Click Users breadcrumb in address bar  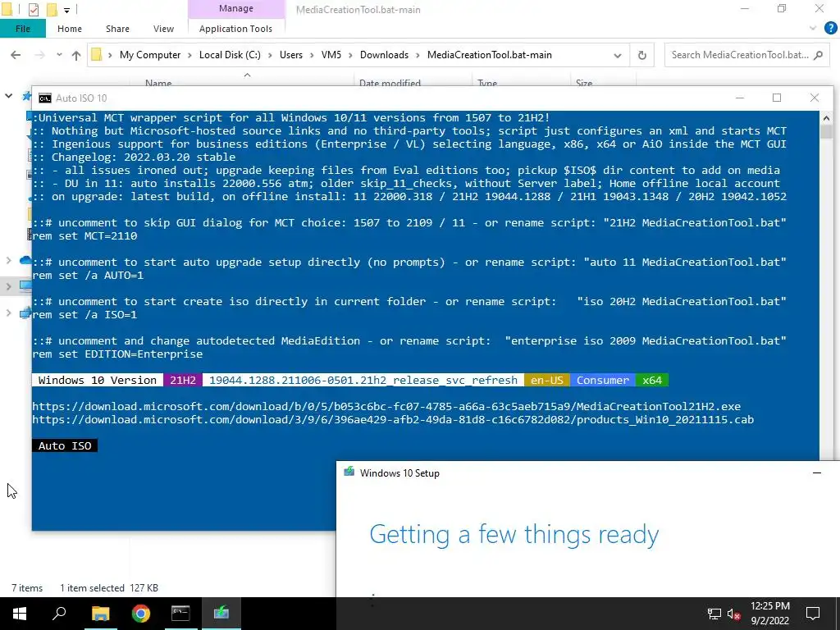291,55
